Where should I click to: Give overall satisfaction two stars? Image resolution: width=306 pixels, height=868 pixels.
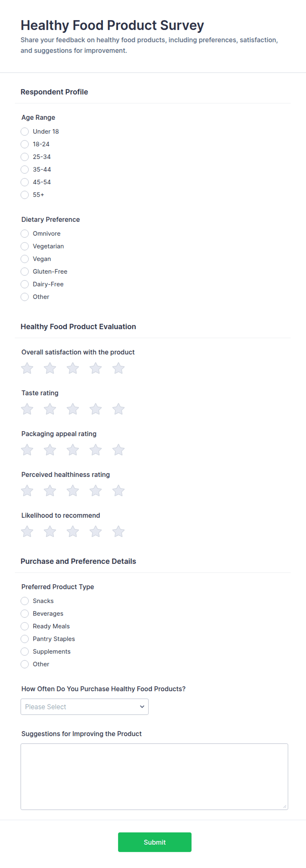click(x=50, y=368)
